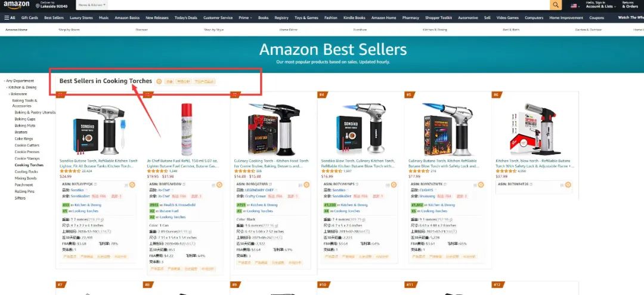Open the Amazon logo home link
The width and height of the screenshot is (644, 295).
click(x=17, y=5)
